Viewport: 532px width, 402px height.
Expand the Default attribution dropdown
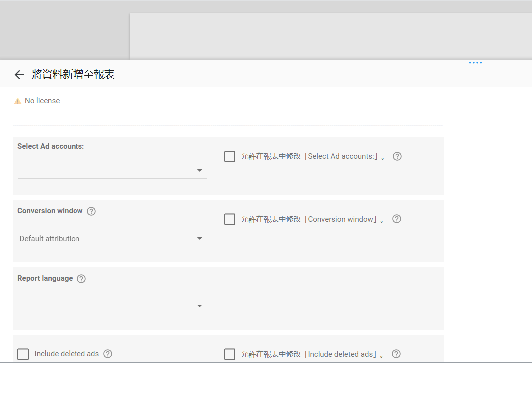(x=112, y=239)
